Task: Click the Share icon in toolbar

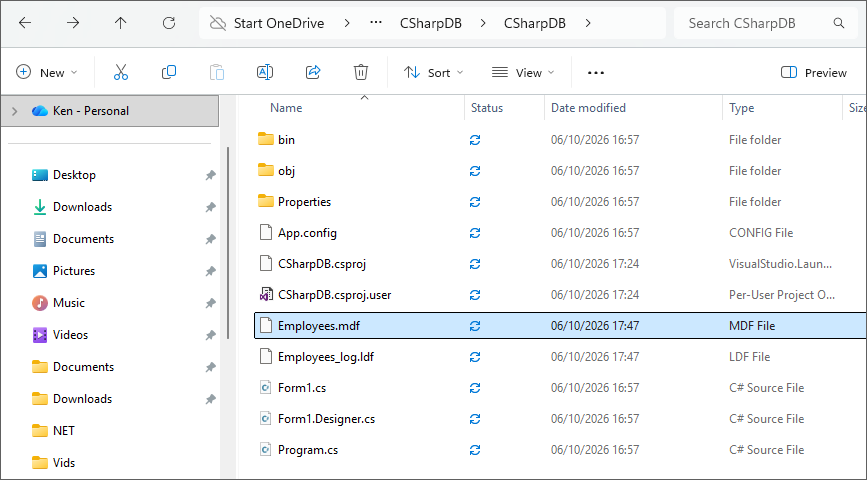Action: [x=313, y=72]
